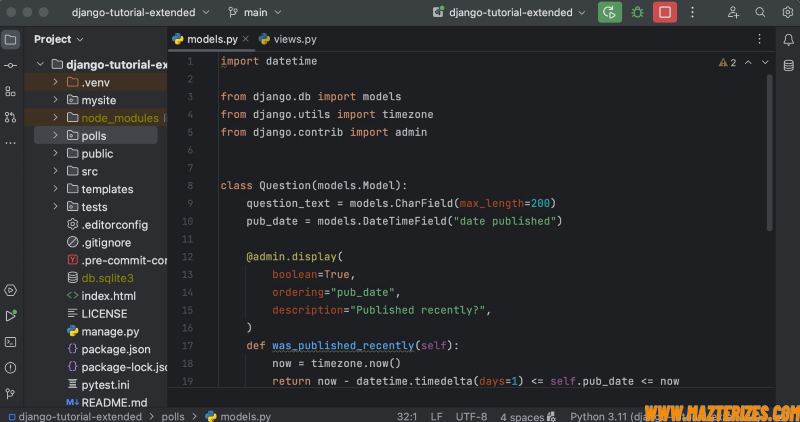Open run configuration dropdown
Image resolution: width=800 pixels, height=422 pixels.
click(509, 12)
